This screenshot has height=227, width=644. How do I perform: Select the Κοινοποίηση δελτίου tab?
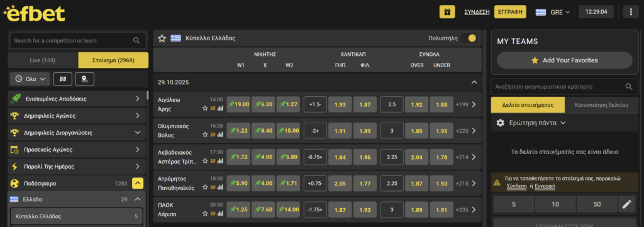(x=602, y=104)
